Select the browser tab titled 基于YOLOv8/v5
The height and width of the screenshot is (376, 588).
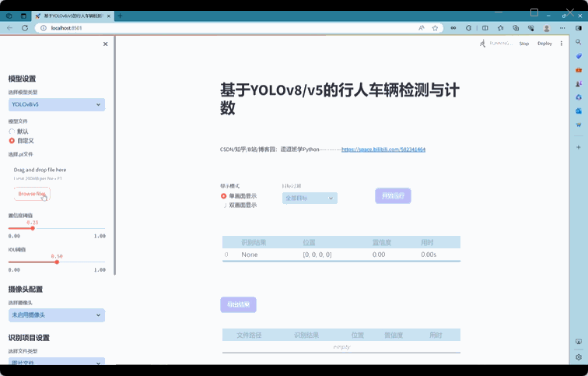[73, 16]
